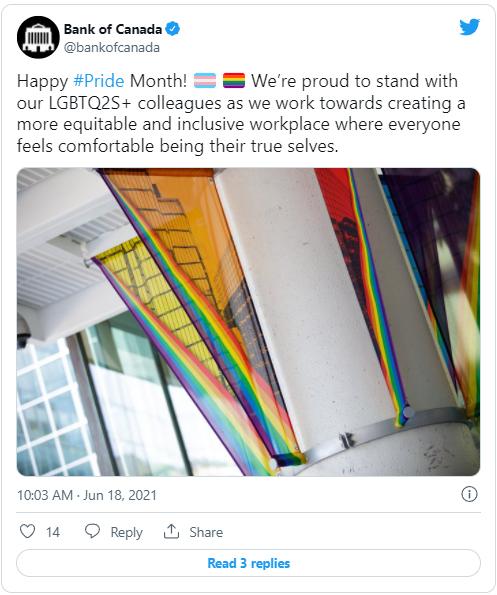Open the tweet info circle icon
The height and width of the screenshot is (595, 497).
[469, 494]
